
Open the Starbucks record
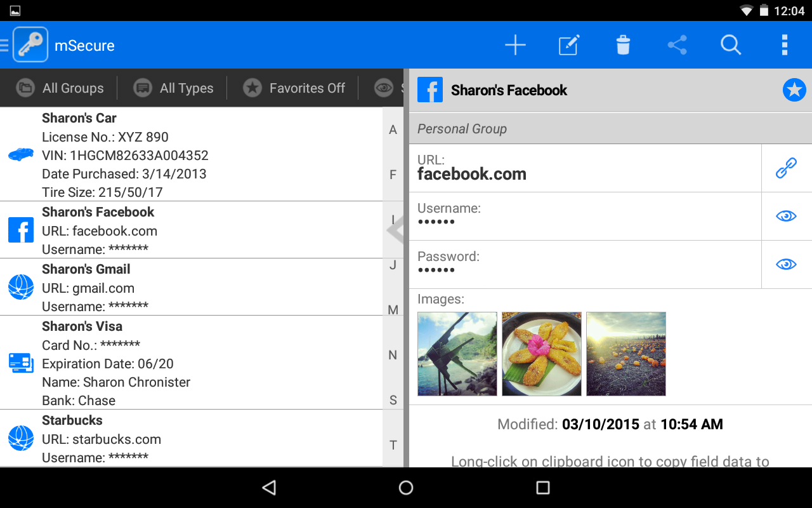click(x=190, y=438)
